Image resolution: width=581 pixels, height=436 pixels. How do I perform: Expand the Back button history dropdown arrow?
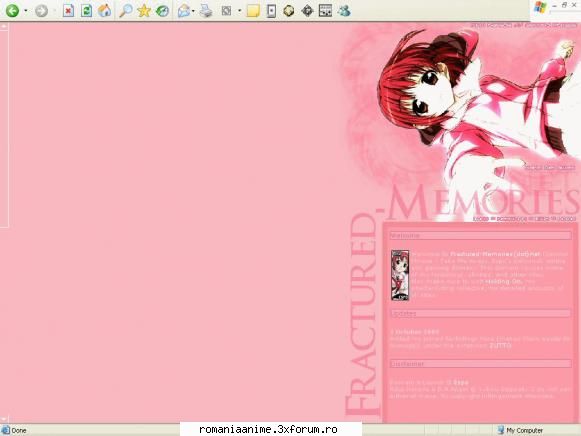(x=26, y=11)
